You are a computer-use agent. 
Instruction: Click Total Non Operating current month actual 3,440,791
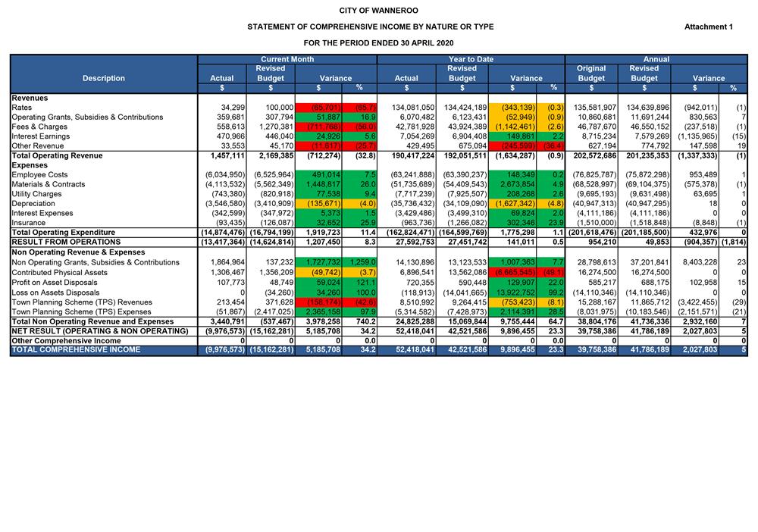[x=227, y=322]
